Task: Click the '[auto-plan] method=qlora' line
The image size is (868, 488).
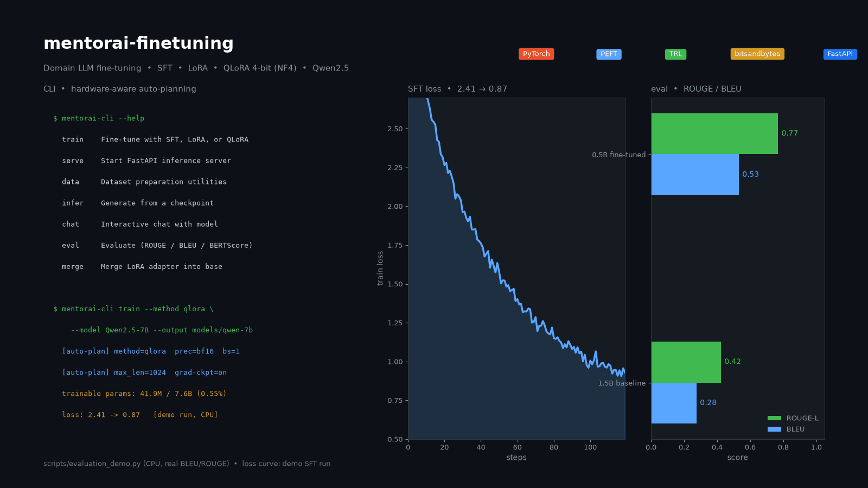Action: [151, 351]
